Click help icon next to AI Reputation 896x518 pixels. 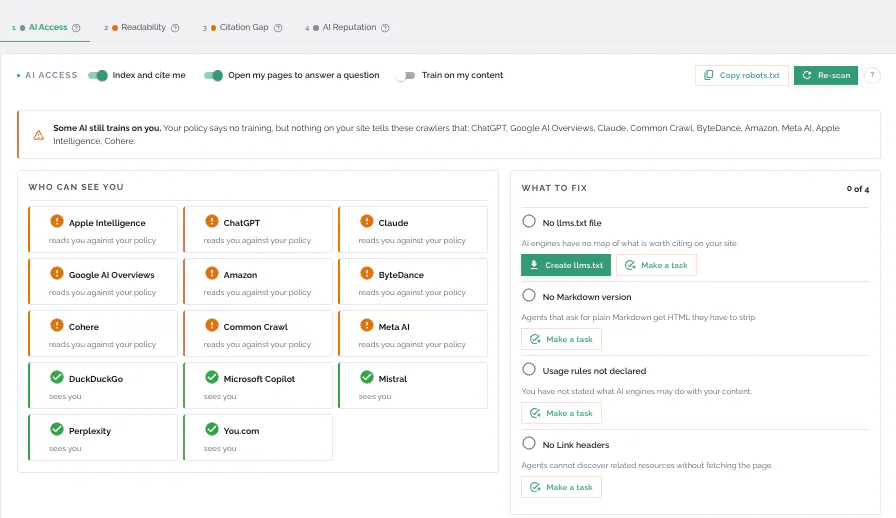pyautogui.click(x=385, y=28)
